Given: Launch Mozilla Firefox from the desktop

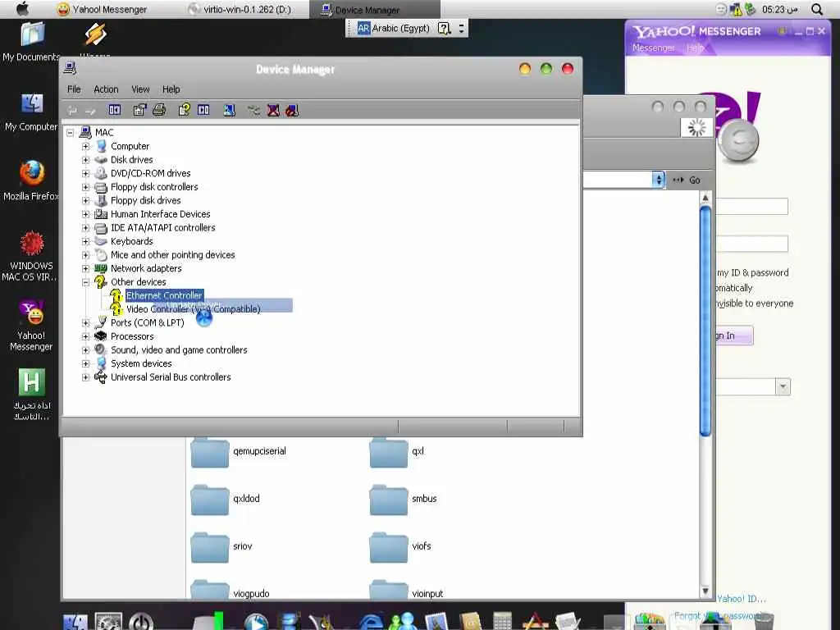Looking at the screenshot, I should 32,181.
